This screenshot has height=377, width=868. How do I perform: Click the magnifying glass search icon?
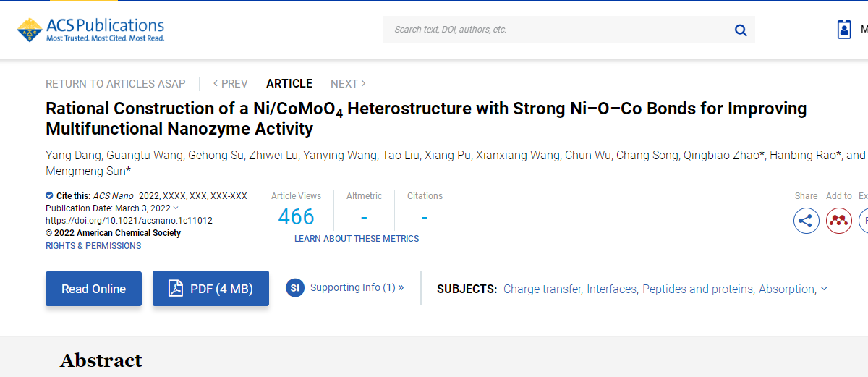point(741,30)
